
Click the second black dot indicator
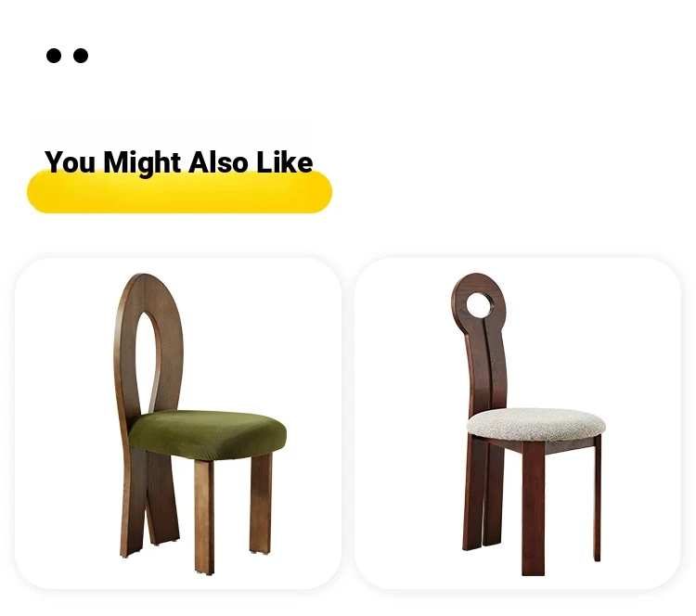pyautogui.click(x=81, y=56)
